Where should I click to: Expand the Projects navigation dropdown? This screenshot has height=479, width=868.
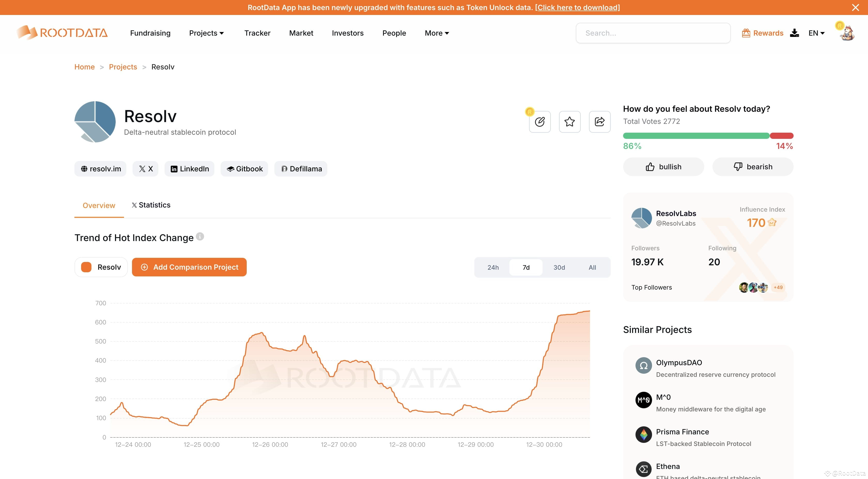206,33
